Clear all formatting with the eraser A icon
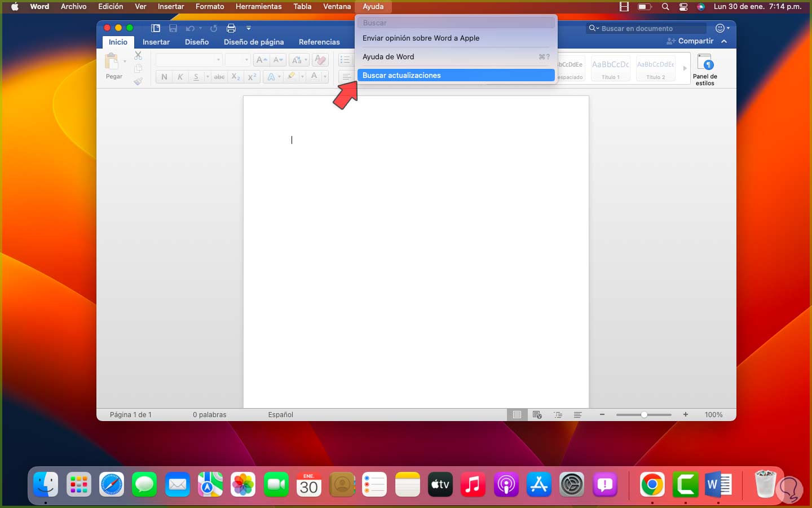 (320, 60)
